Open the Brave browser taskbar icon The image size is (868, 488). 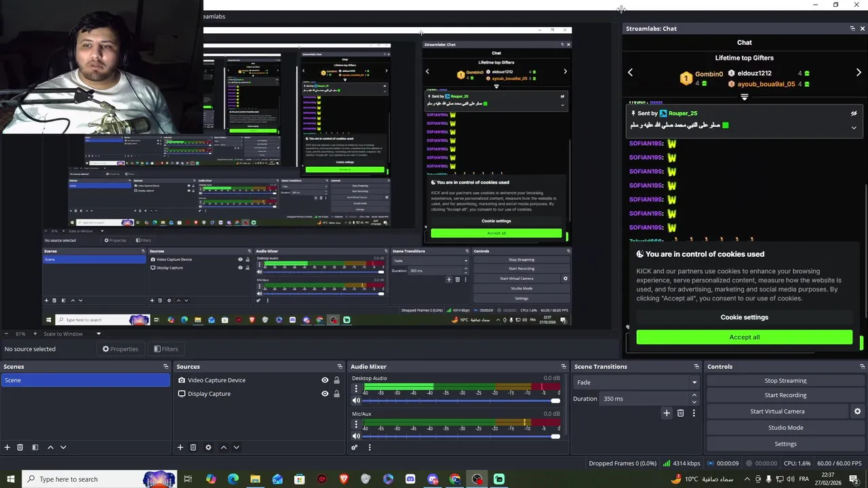point(344,479)
